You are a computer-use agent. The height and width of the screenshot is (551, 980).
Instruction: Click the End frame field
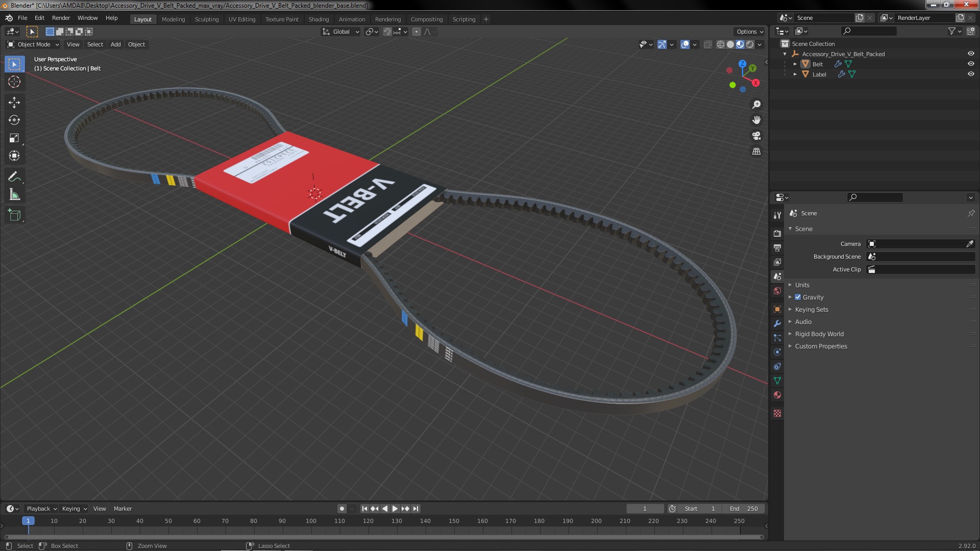[744, 509]
